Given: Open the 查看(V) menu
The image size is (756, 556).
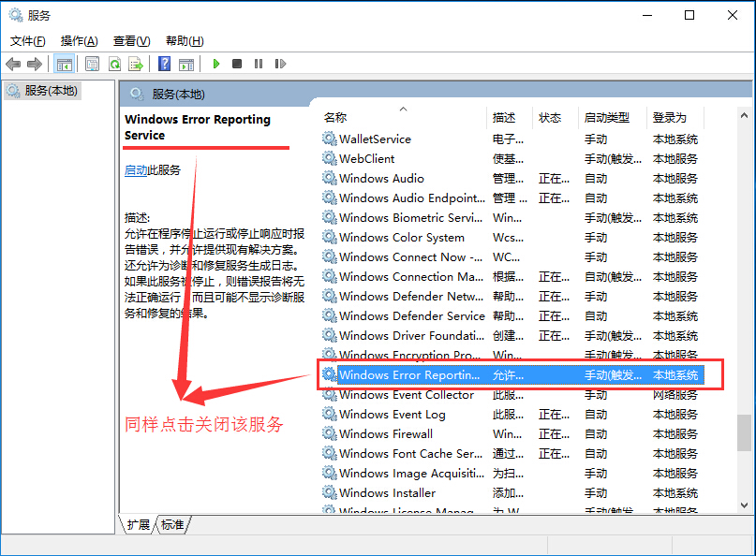Looking at the screenshot, I should click(131, 41).
